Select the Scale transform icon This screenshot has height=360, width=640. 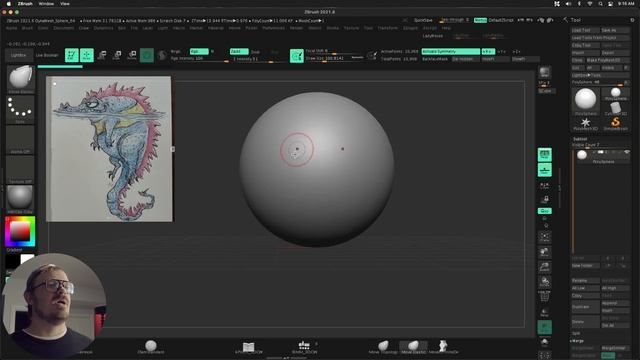pos(117,55)
